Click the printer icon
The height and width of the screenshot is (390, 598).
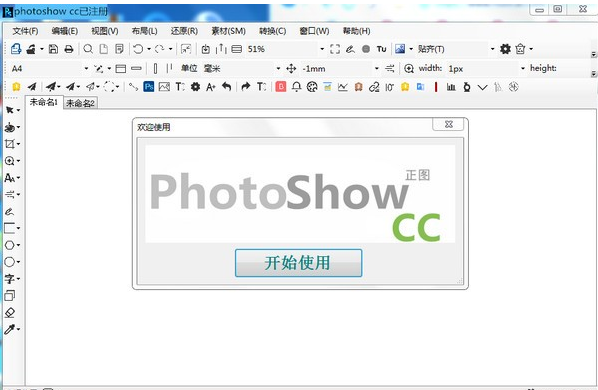click(x=69, y=49)
